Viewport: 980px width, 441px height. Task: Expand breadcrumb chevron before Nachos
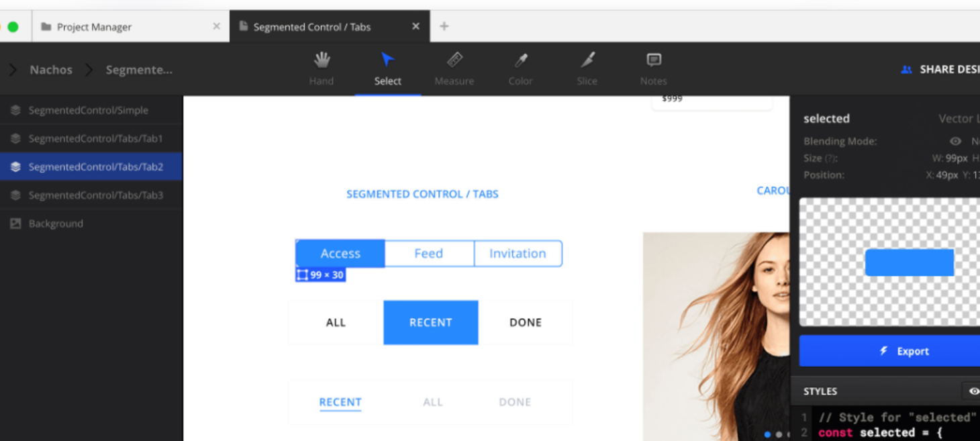[x=12, y=69]
